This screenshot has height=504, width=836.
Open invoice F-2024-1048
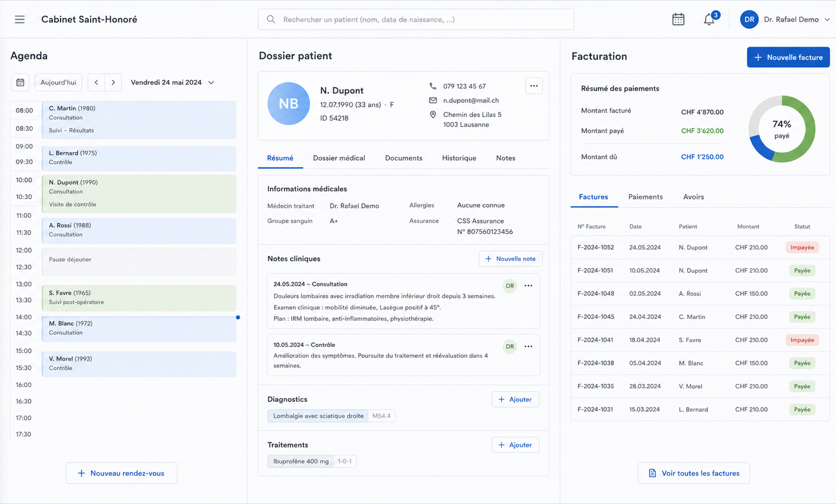(700, 294)
